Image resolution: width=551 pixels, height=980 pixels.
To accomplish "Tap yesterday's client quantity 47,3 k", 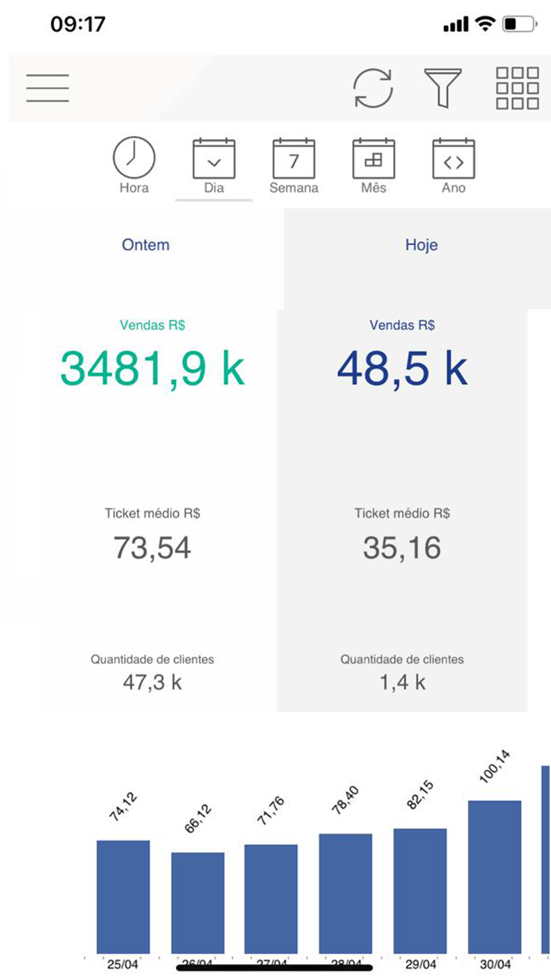I will pos(152,682).
